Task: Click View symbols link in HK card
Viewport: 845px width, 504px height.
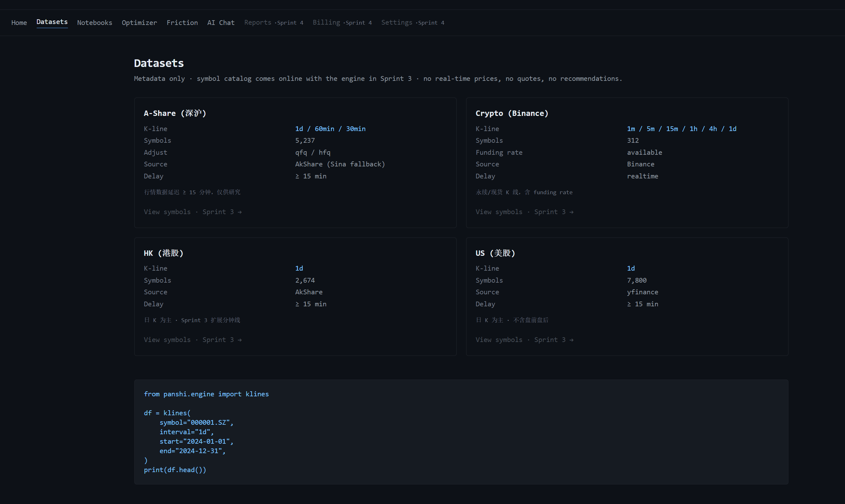Action: [192, 340]
